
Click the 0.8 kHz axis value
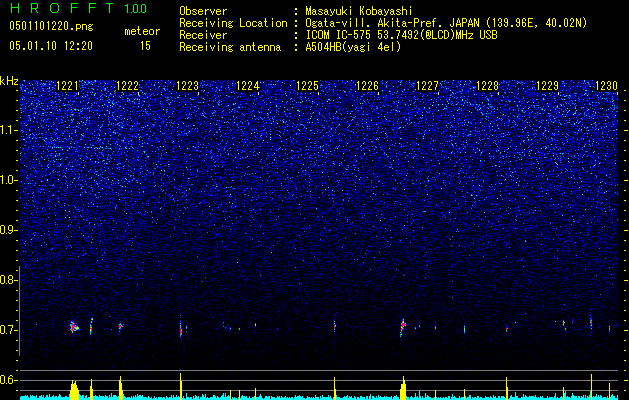(x=8, y=280)
